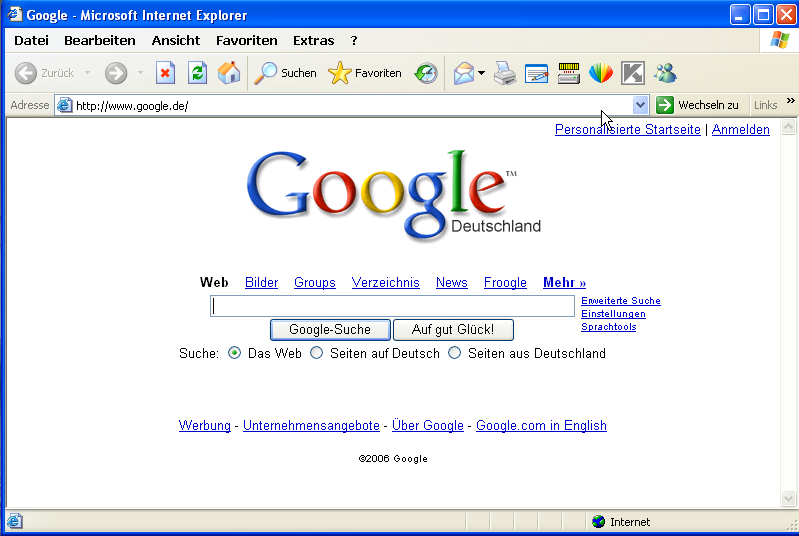
Task: Print the page with printer icon
Action: [x=505, y=73]
